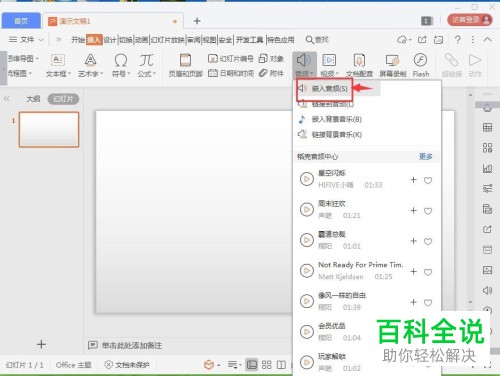Click the 查找 search button
This screenshot has height=376, width=500.
(317, 40)
